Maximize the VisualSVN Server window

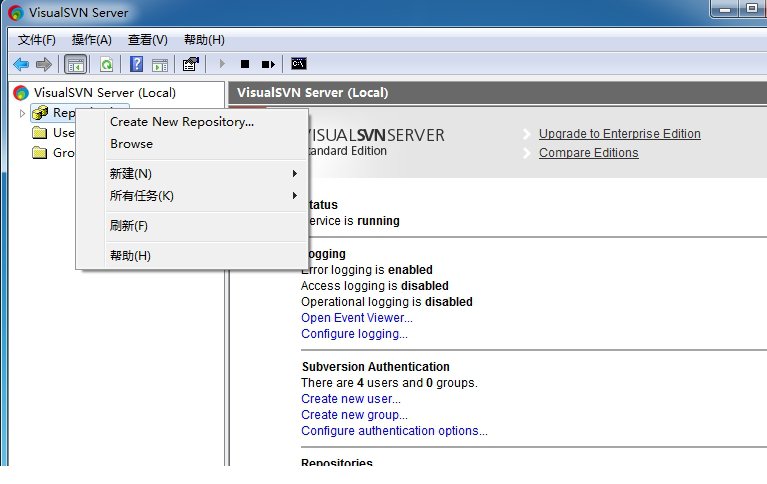click(x=751, y=9)
